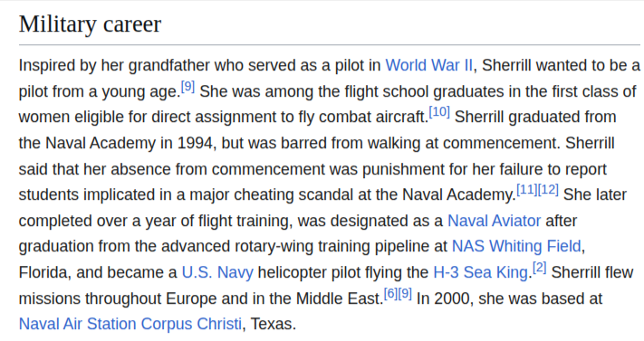Open the Naval Aviator article link

click(x=494, y=221)
